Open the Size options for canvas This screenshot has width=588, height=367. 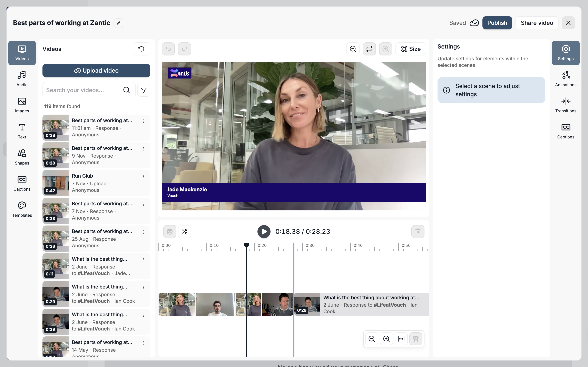click(411, 49)
